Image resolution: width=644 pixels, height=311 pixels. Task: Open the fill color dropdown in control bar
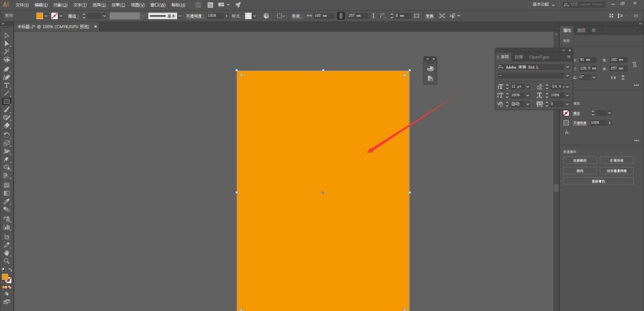click(x=46, y=16)
